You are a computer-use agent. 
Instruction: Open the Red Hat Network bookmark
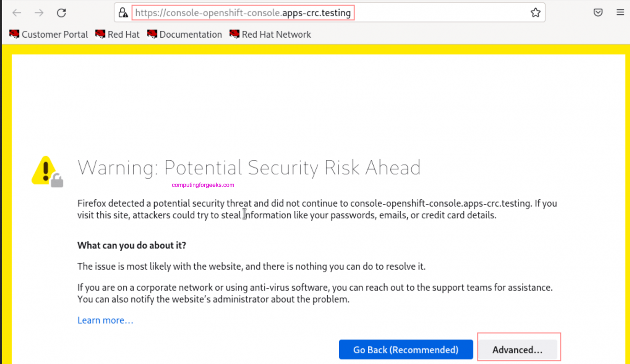271,34
